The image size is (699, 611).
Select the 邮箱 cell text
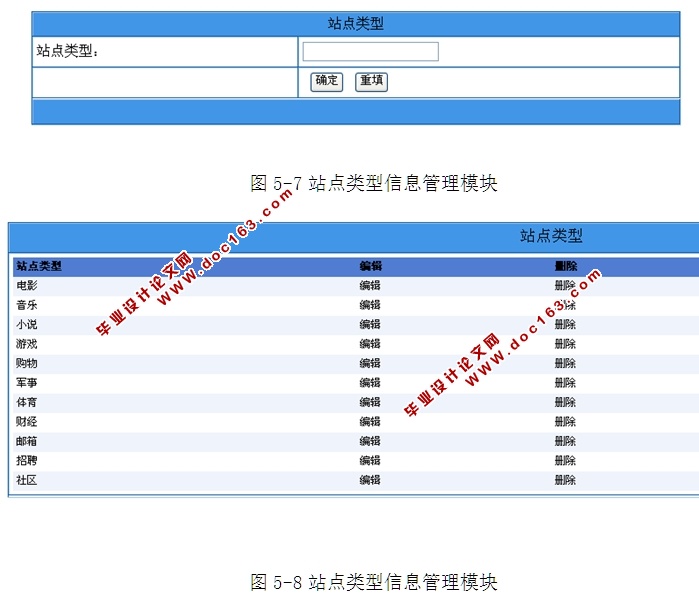[x=27, y=441]
